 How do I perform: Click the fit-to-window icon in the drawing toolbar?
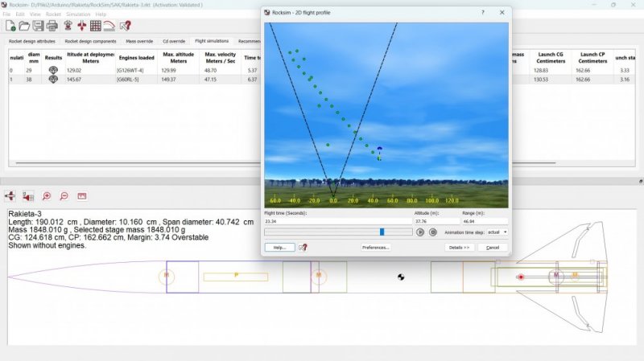tap(82, 196)
